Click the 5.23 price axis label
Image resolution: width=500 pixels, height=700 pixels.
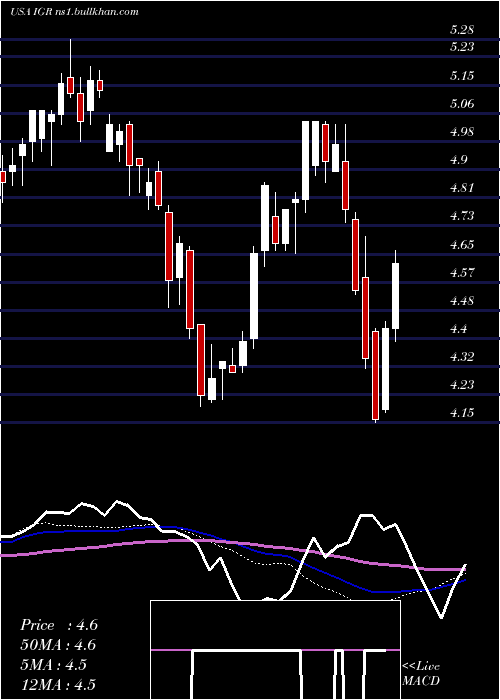point(461,47)
